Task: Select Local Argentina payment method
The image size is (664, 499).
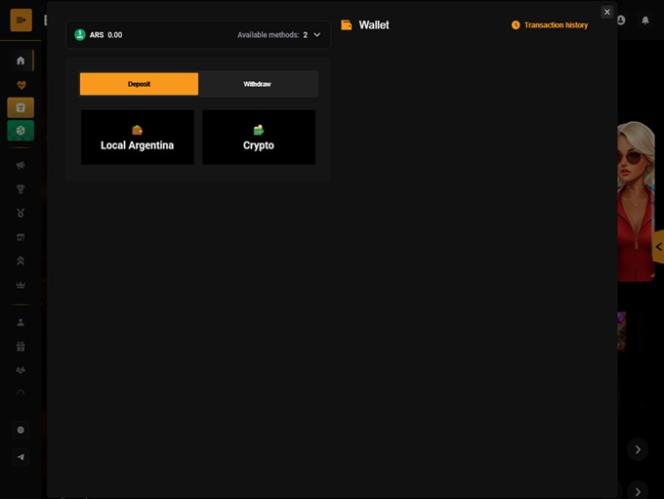Action: click(x=137, y=138)
